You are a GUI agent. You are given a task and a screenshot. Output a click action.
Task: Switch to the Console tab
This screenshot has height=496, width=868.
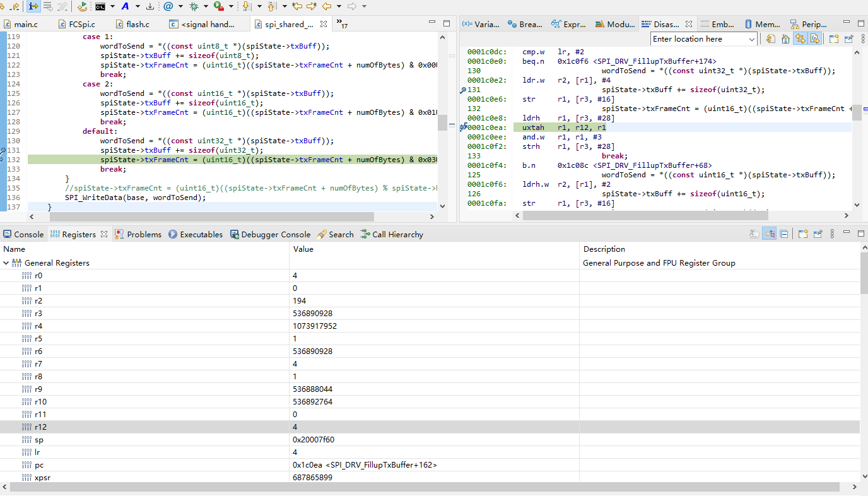(x=23, y=234)
